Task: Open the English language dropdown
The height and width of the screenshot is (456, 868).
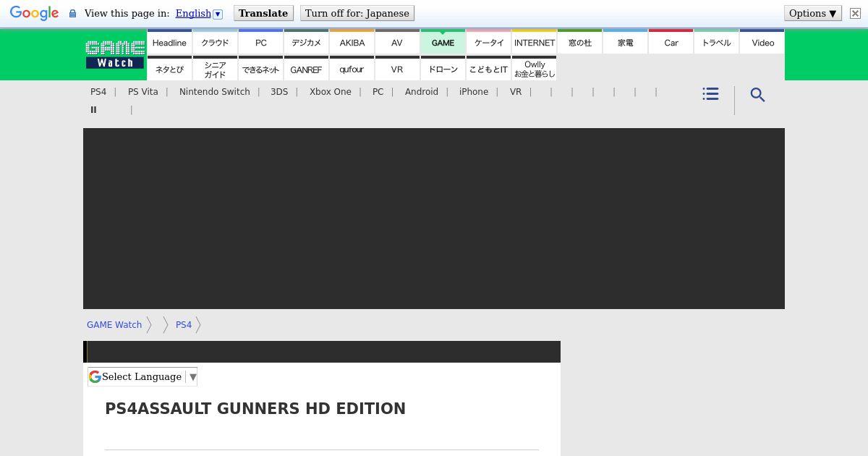Action: click(x=199, y=13)
